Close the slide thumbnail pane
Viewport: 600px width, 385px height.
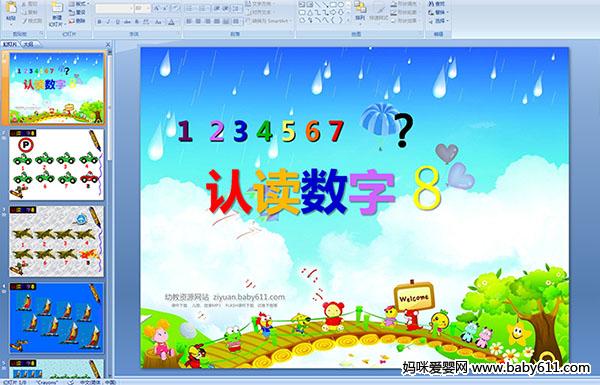[108, 44]
